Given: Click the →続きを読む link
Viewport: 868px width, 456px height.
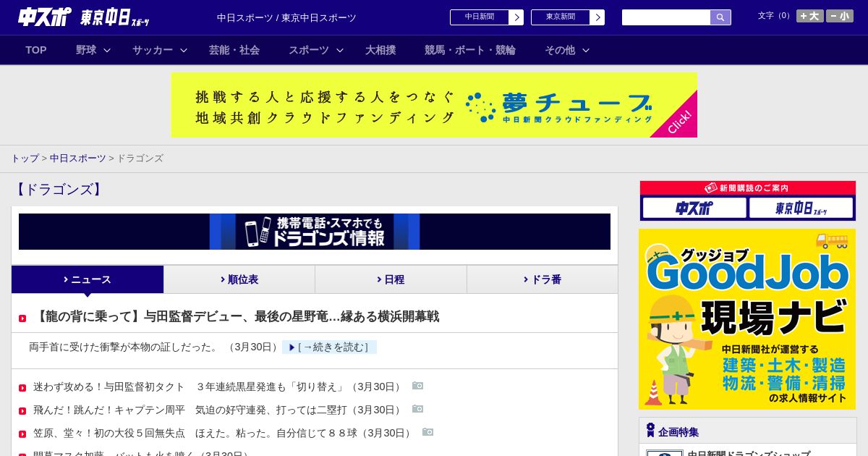Looking at the screenshot, I should pos(330,347).
